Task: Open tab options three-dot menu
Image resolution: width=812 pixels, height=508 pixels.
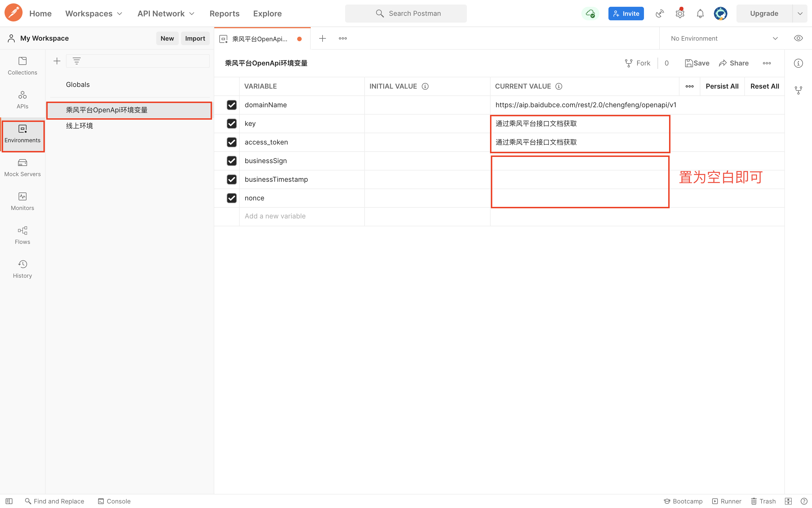Action: coord(343,38)
